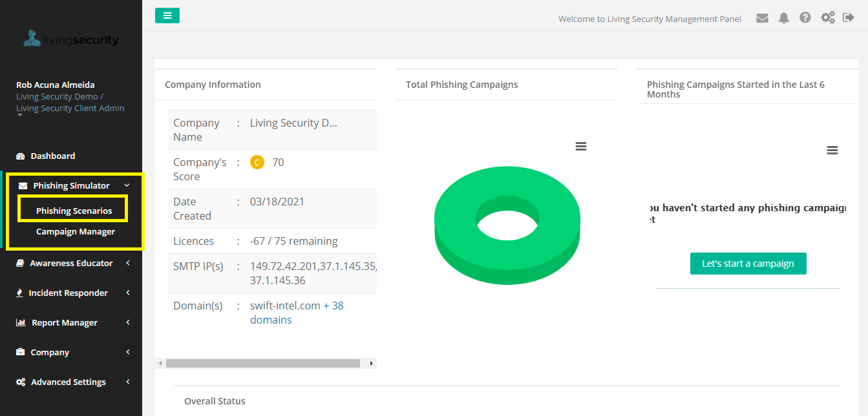Click the Company Information panel title
The height and width of the screenshot is (416, 868).
coord(213,85)
